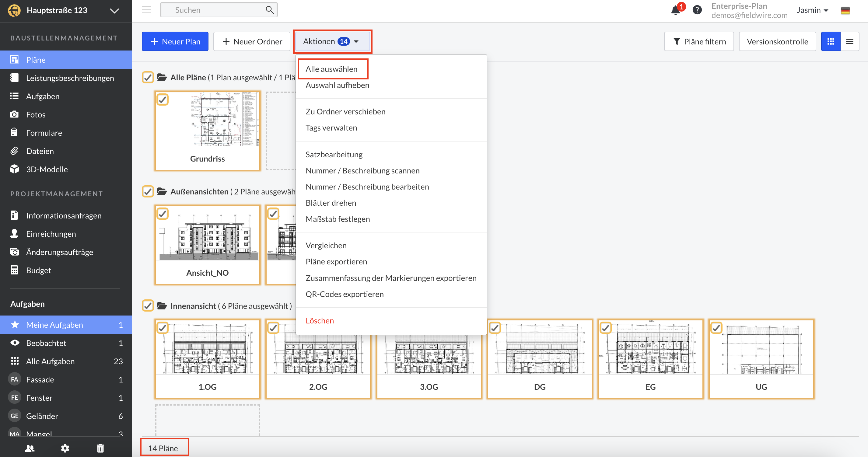This screenshot has height=457, width=868.
Task: Open the help question mark icon
Action: point(697,10)
